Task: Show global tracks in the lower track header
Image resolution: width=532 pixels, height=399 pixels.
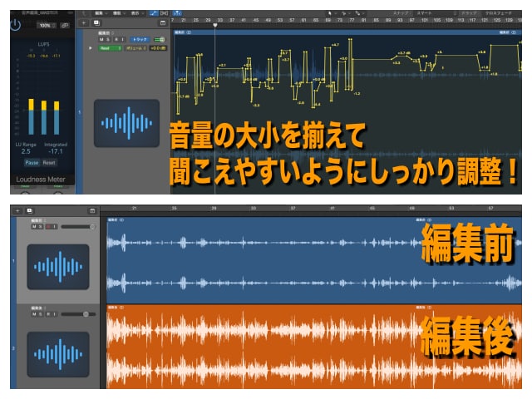Action: coord(92,210)
